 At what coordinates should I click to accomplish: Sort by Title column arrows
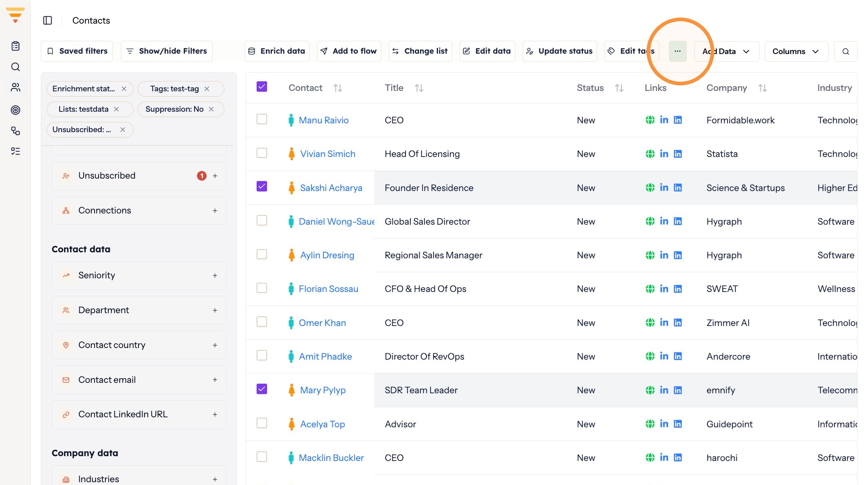point(419,88)
